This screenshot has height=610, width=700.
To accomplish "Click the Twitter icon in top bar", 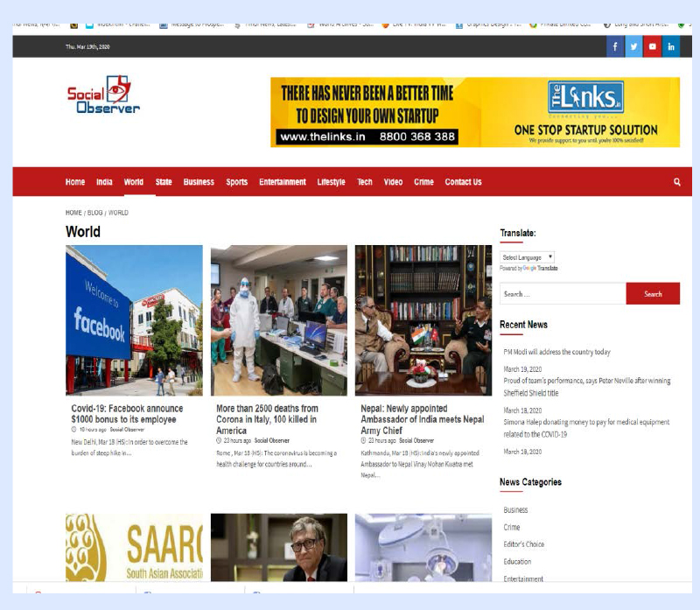I will click(633, 46).
